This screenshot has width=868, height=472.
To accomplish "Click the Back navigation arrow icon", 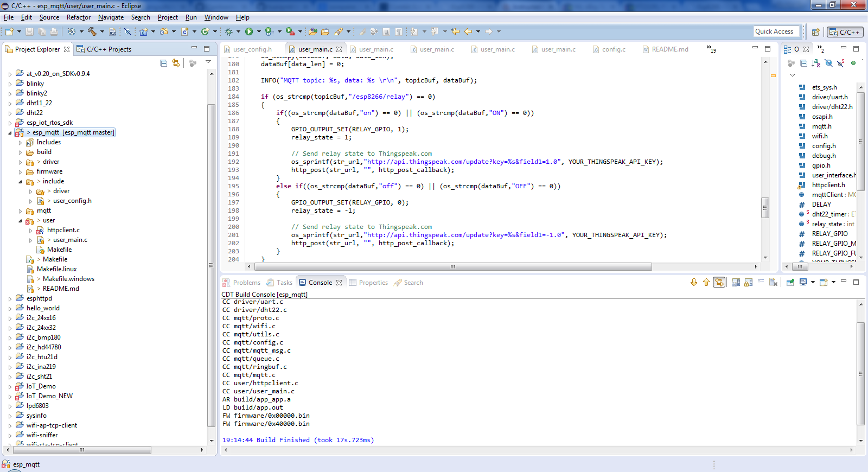I will [468, 31].
